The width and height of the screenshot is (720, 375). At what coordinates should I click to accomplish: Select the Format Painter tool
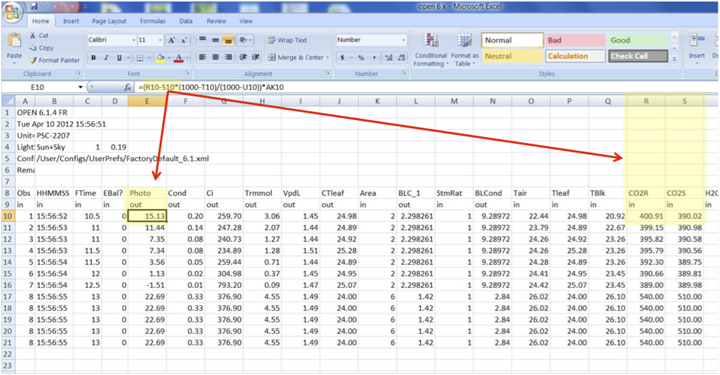(54, 60)
